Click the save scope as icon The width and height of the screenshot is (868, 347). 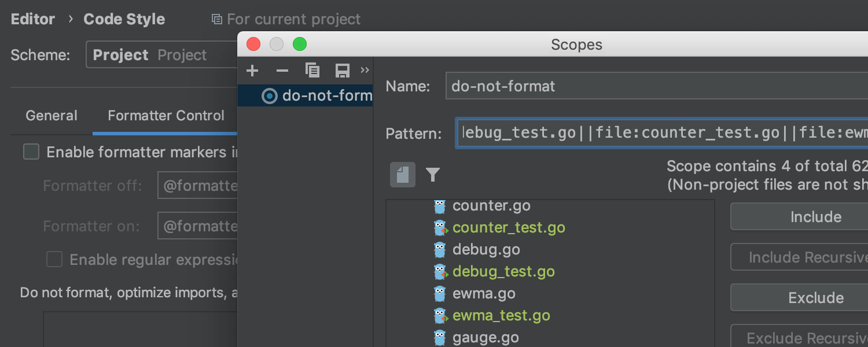tap(343, 71)
